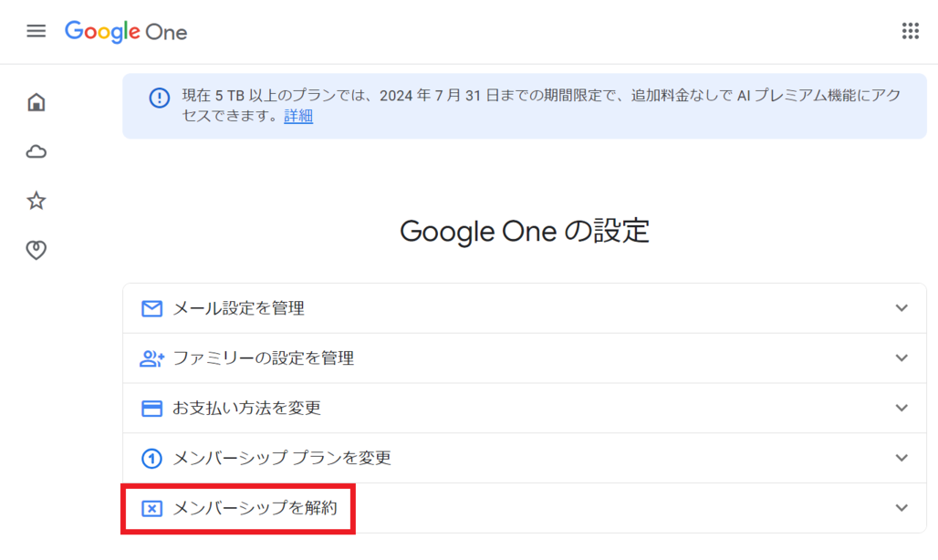The image size is (938, 560).
Task: Click the X box icon for メンバーシップを解約
Action: click(151, 508)
